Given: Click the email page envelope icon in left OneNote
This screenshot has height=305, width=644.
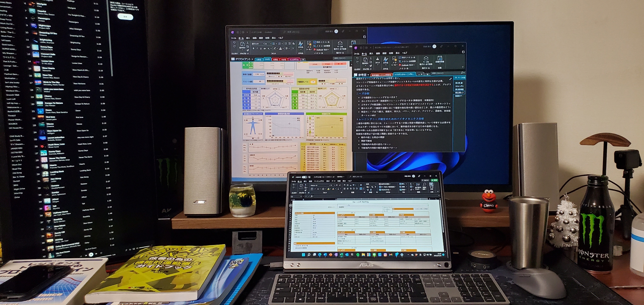Looking at the screenshot, I should (340, 43).
